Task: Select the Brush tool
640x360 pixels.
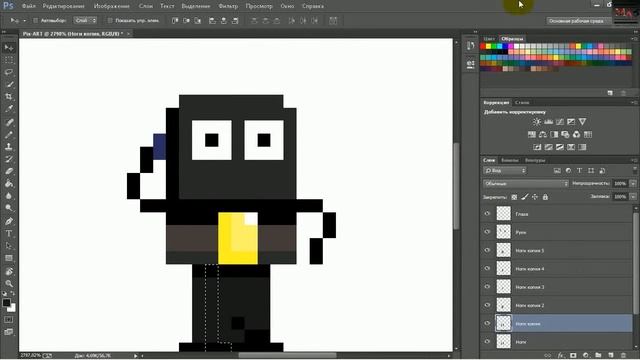Action: click(x=9, y=134)
